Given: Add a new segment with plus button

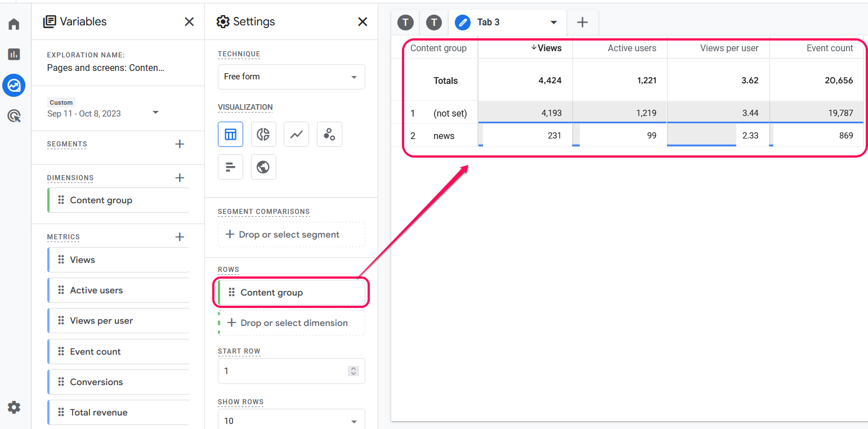Looking at the screenshot, I should click(x=180, y=144).
